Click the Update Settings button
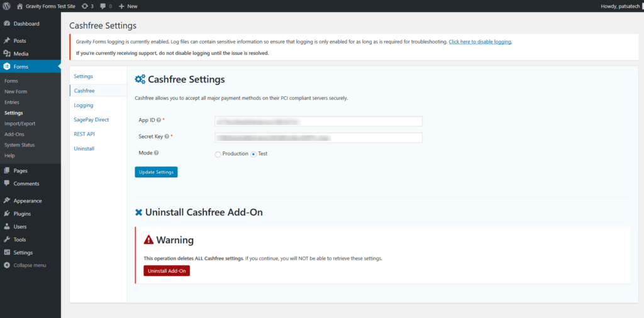This screenshot has width=644, height=318. [156, 172]
